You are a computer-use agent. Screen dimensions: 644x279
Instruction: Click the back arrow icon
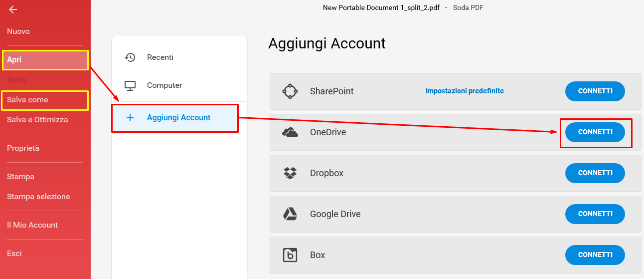click(x=13, y=9)
